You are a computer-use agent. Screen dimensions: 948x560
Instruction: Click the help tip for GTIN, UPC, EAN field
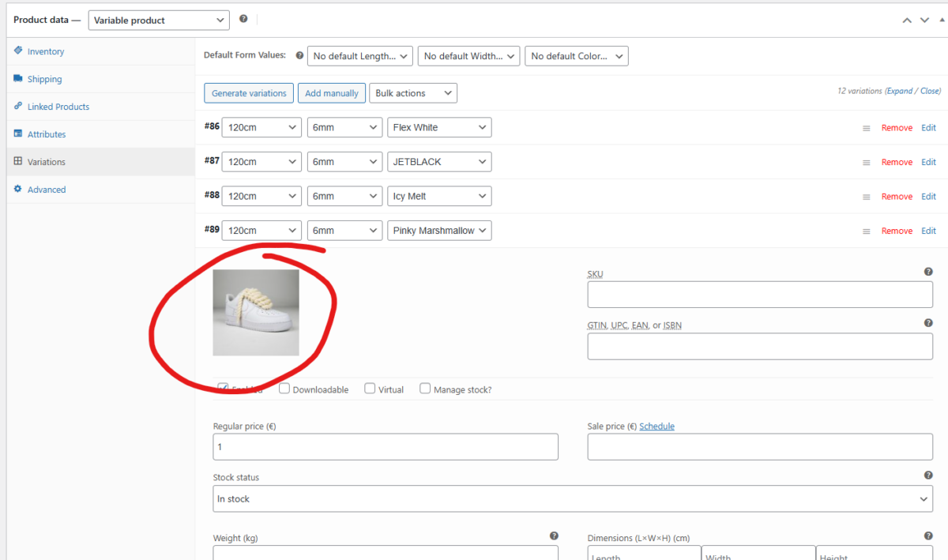928,323
